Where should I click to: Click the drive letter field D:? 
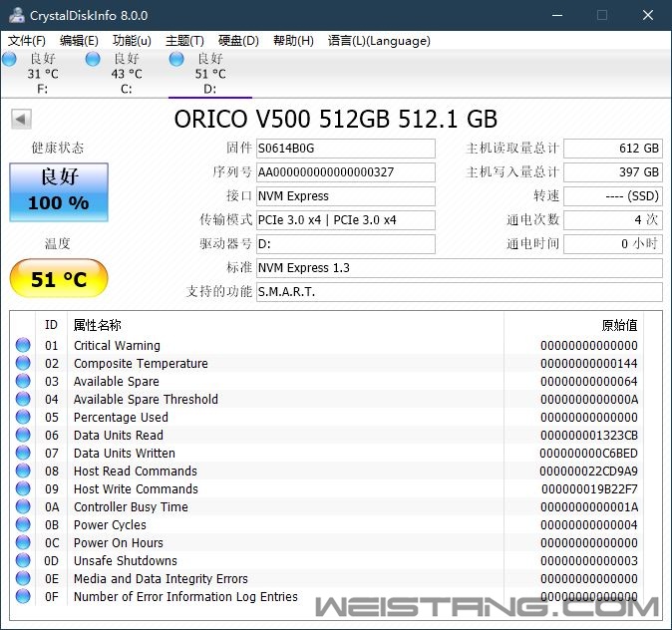[345, 244]
